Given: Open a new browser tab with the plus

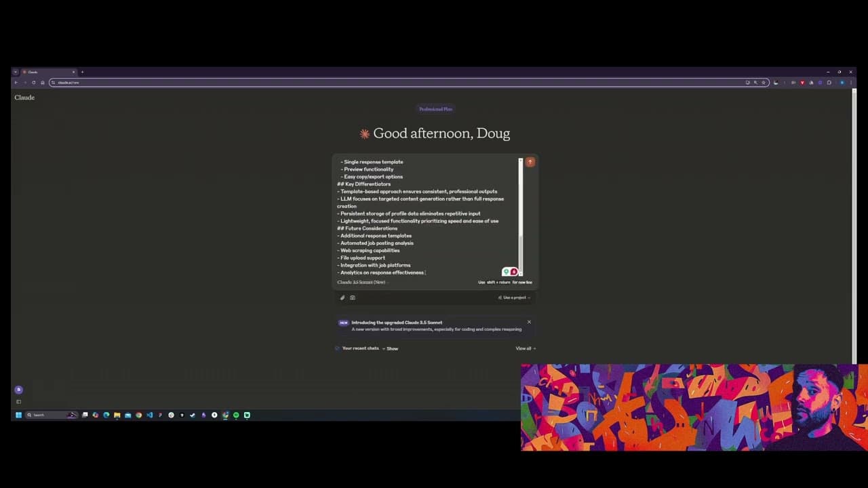Looking at the screenshot, I should (82, 72).
